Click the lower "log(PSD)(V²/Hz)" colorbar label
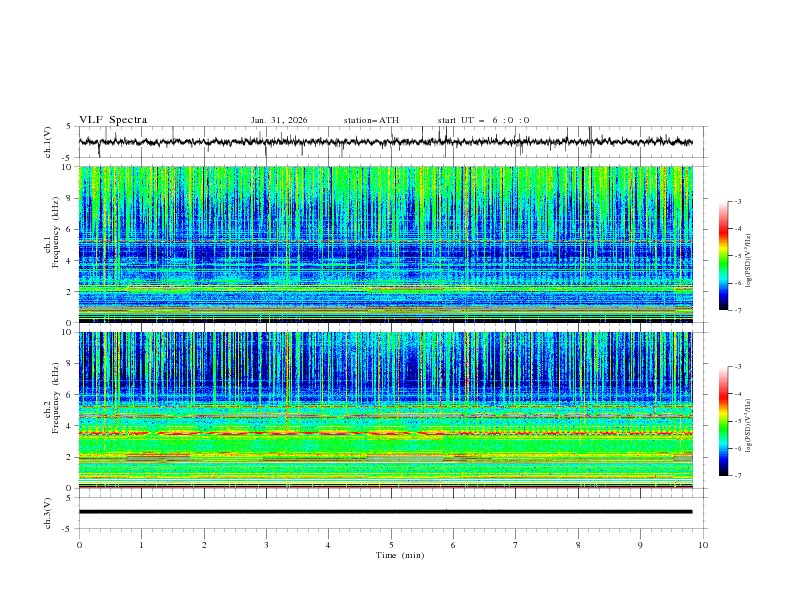The width and height of the screenshot is (792, 612). 748,426
